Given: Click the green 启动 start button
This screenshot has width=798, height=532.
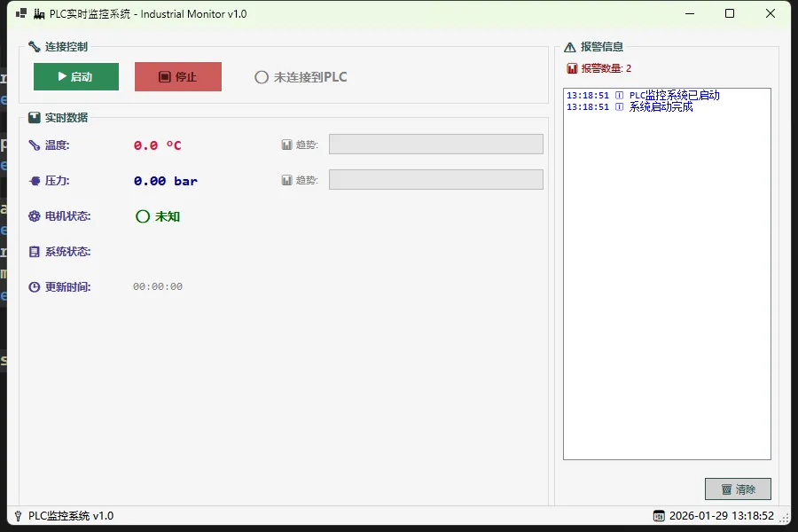Looking at the screenshot, I should (75, 77).
